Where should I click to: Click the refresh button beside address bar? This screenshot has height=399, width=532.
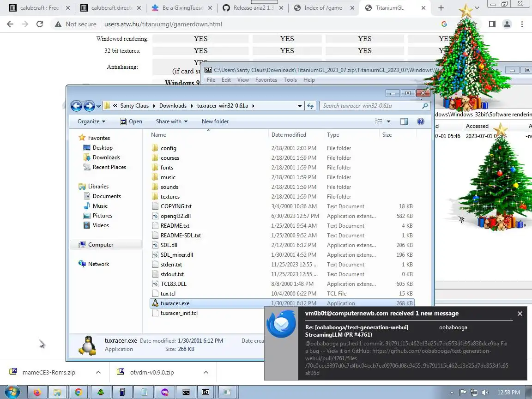coord(310,106)
